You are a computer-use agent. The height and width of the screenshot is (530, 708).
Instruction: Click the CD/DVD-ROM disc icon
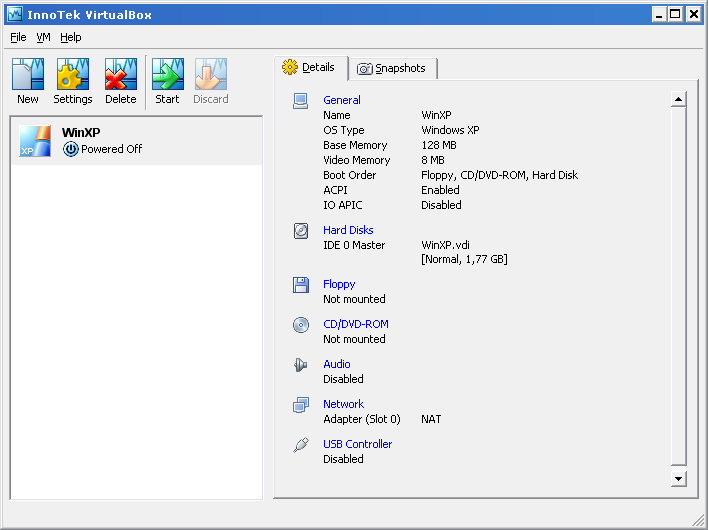tap(301, 325)
